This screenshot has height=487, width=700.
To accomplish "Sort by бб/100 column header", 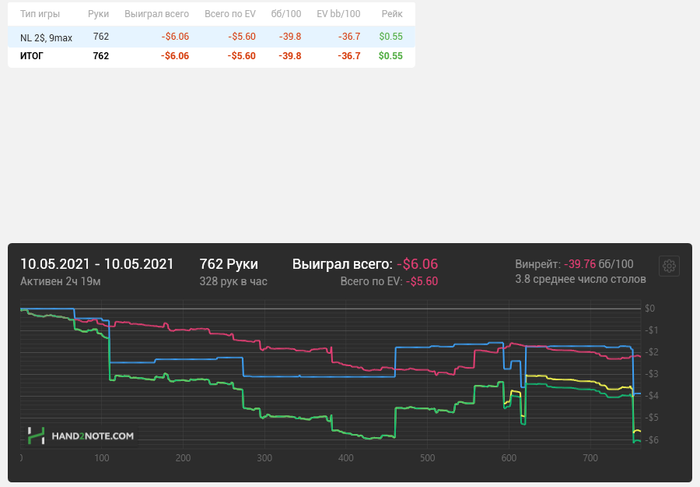I will tap(286, 14).
